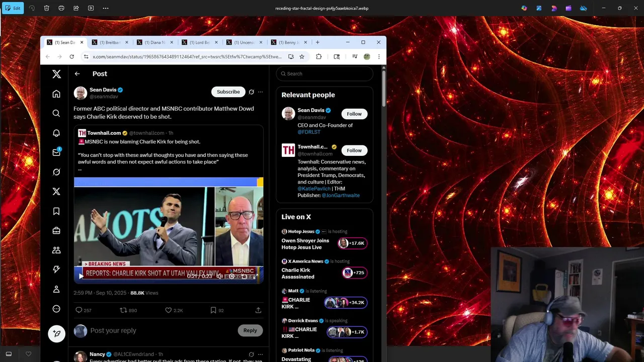This screenshot has width=644, height=362.
Task: Toggle video fullscreen
Action: (x=256, y=276)
